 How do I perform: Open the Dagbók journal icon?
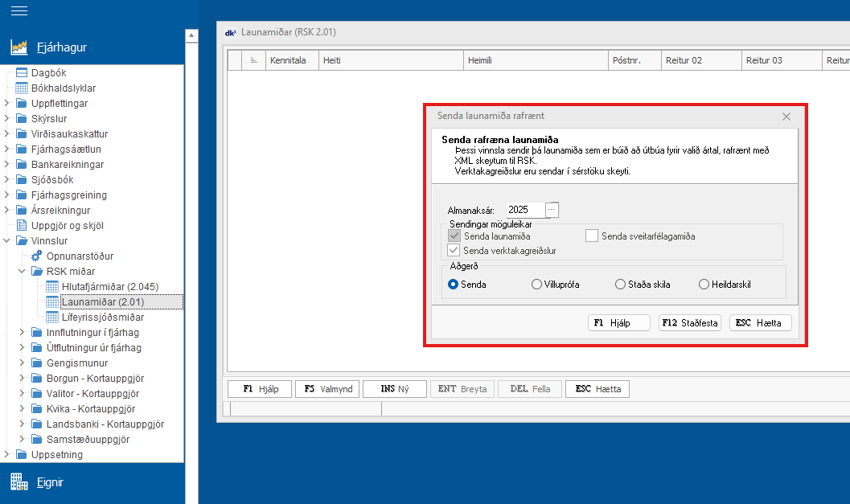coord(22,72)
